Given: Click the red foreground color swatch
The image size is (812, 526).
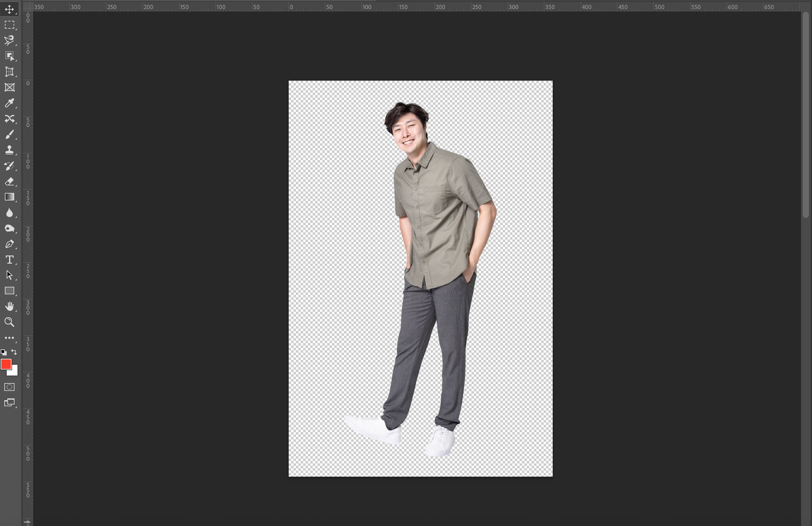Looking at the screenshot, I should click(x=5, y=364).
